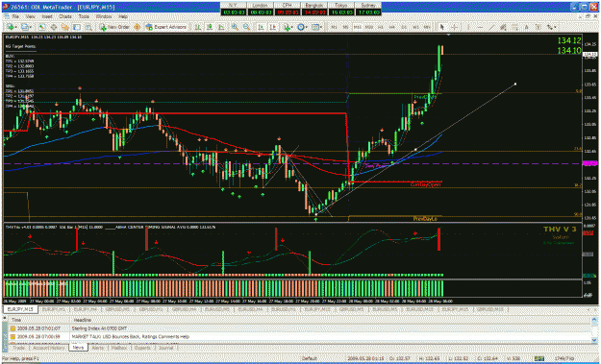This screenshot has width=601, height=364.
Task: Select the Text Label tool
Action: 538,27
